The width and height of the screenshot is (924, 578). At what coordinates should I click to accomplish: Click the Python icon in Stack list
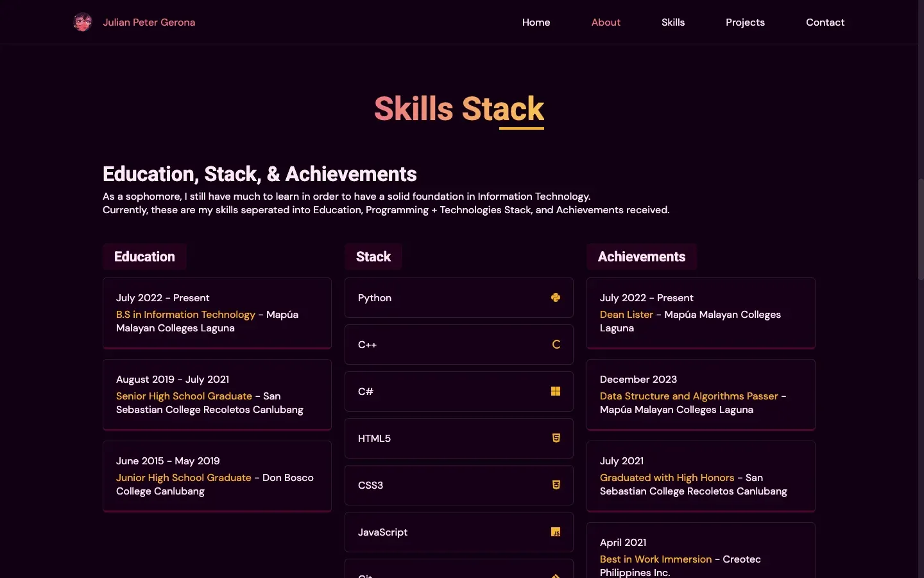point(556,297)
